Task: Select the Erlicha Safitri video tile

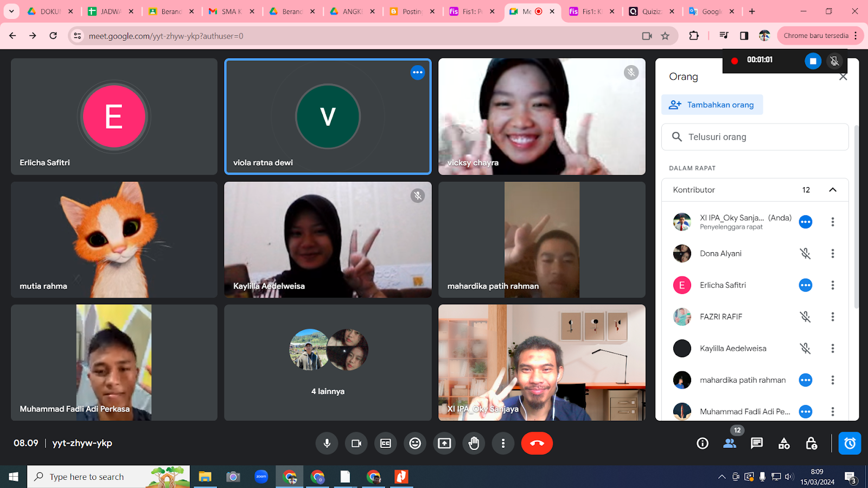Action: (x=114, y=117)
